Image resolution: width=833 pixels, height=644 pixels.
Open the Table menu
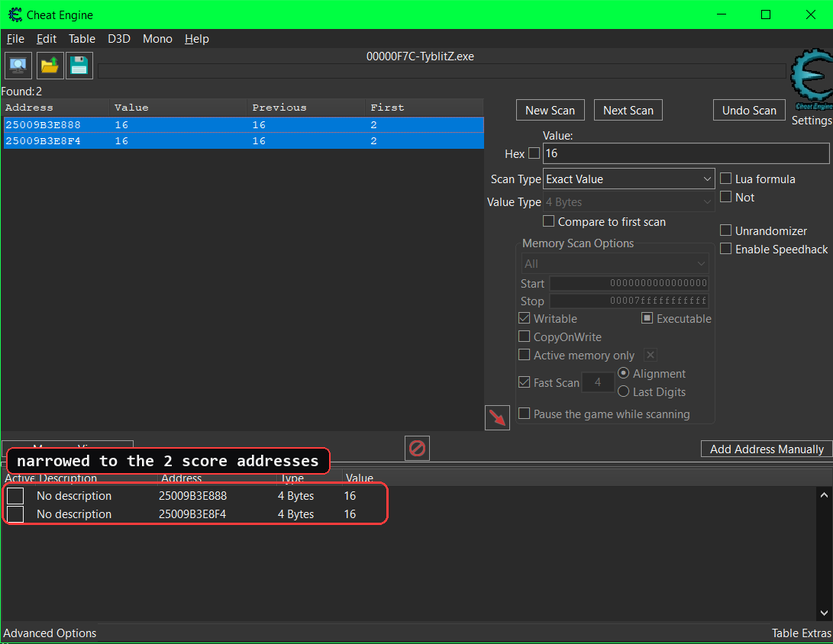pyautogui.click(x=82, y=39)
